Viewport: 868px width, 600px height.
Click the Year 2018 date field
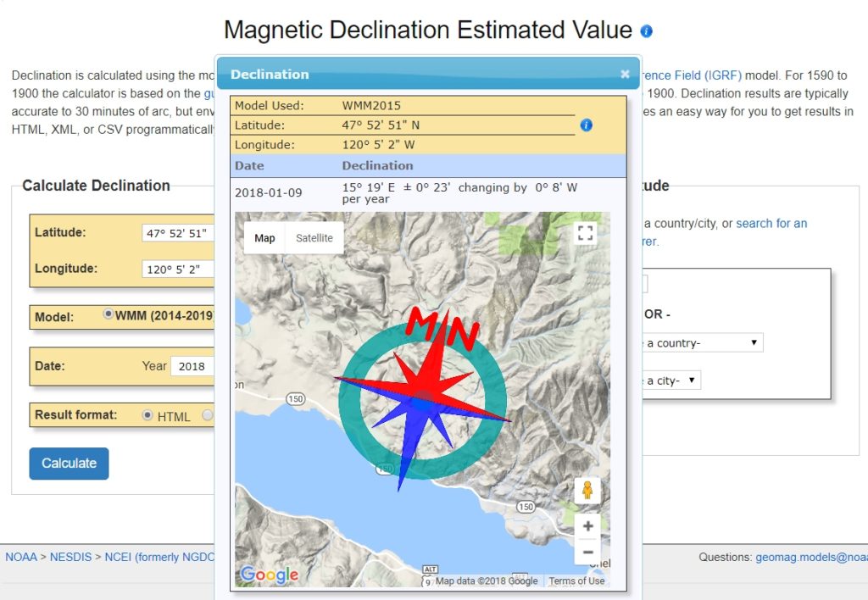(193, 366)
